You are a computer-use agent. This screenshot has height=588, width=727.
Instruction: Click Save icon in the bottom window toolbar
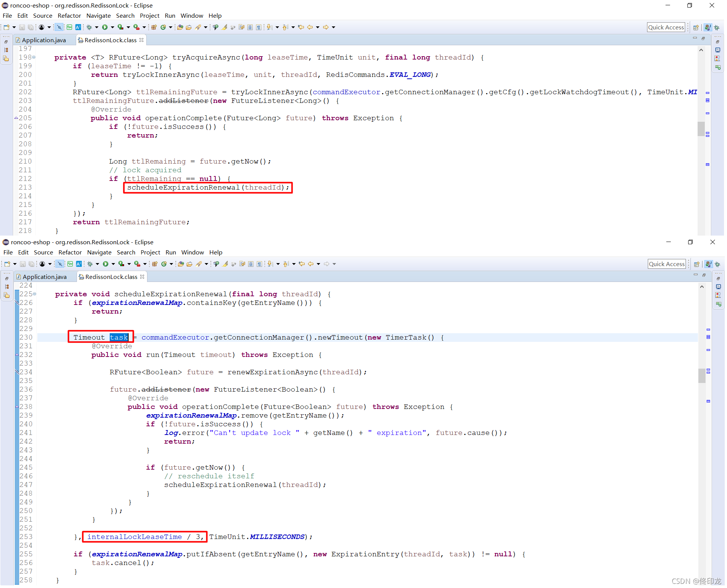pos(23,264)
